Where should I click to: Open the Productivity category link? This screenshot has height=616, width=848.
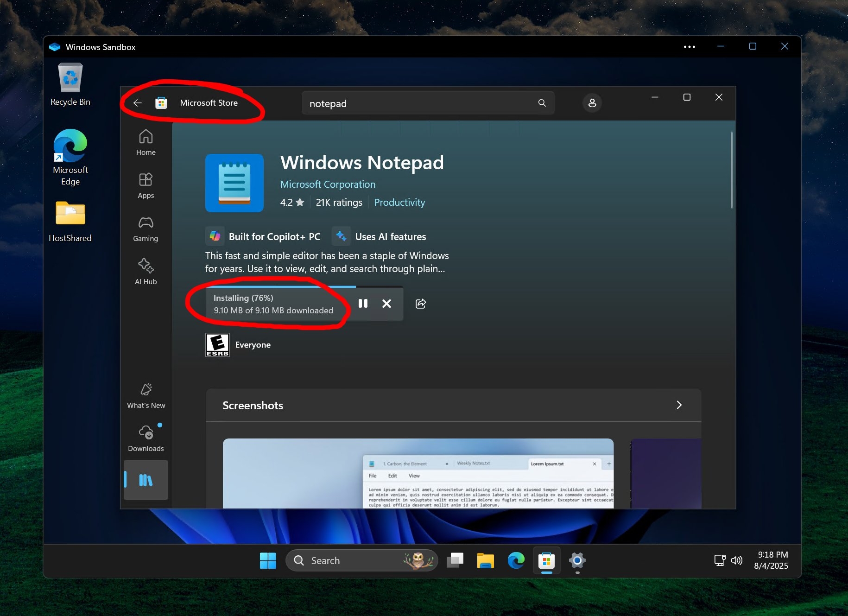click(399, 203)
